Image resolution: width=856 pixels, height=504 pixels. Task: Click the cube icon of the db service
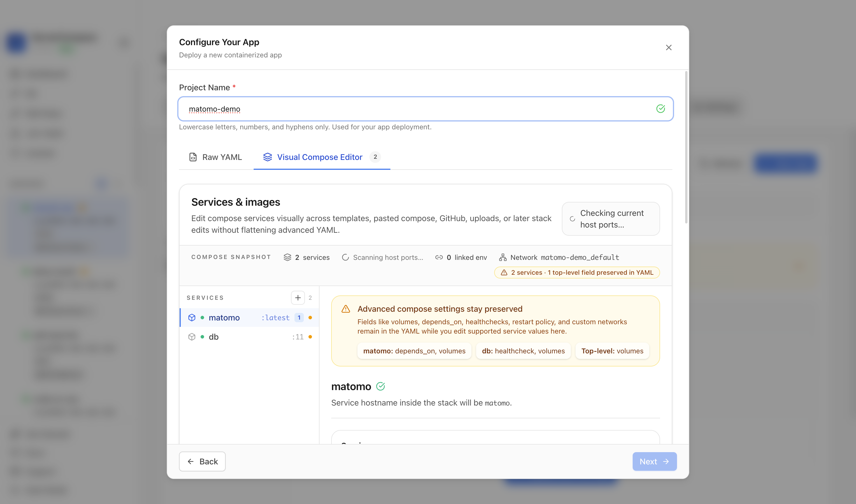[x=192, y=336]
